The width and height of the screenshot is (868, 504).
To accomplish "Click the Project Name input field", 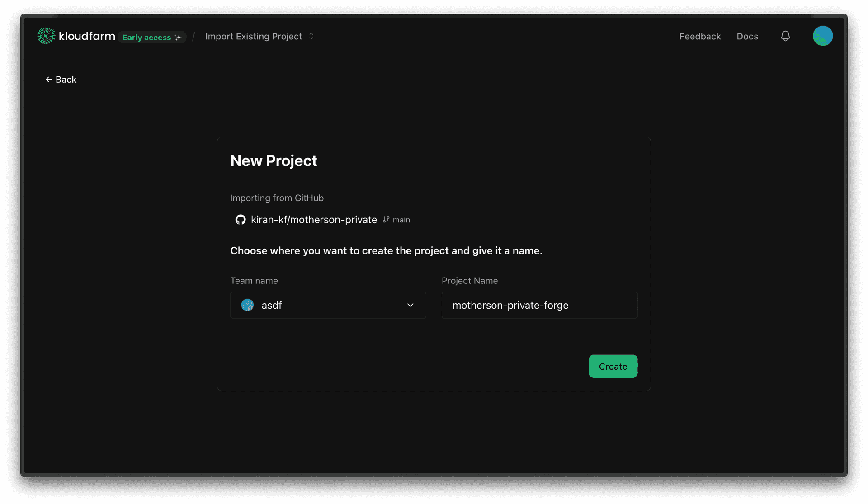I will point(539,305).
